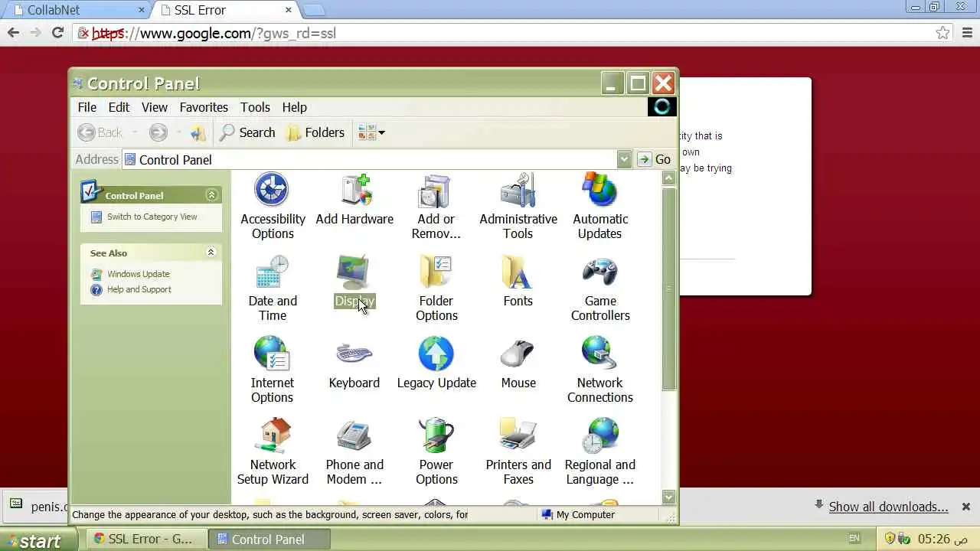
Task: Select the Display icon
Action: coord(354,282)
